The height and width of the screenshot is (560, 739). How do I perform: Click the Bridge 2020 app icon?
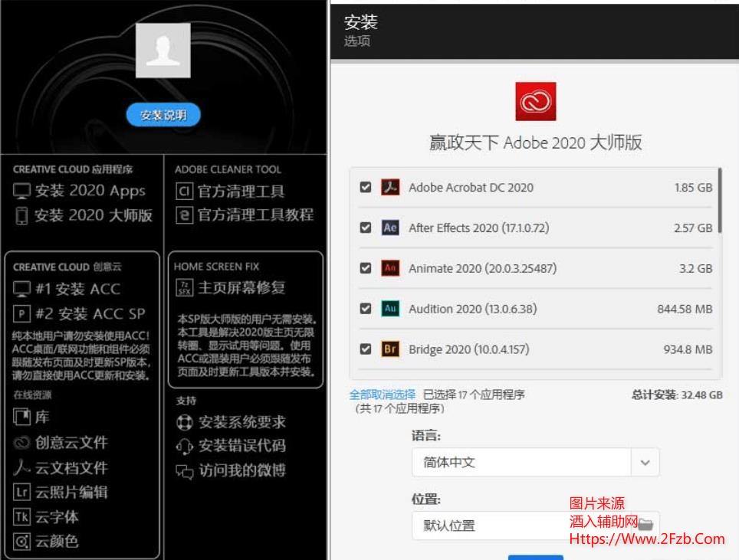tap(390, 349)
